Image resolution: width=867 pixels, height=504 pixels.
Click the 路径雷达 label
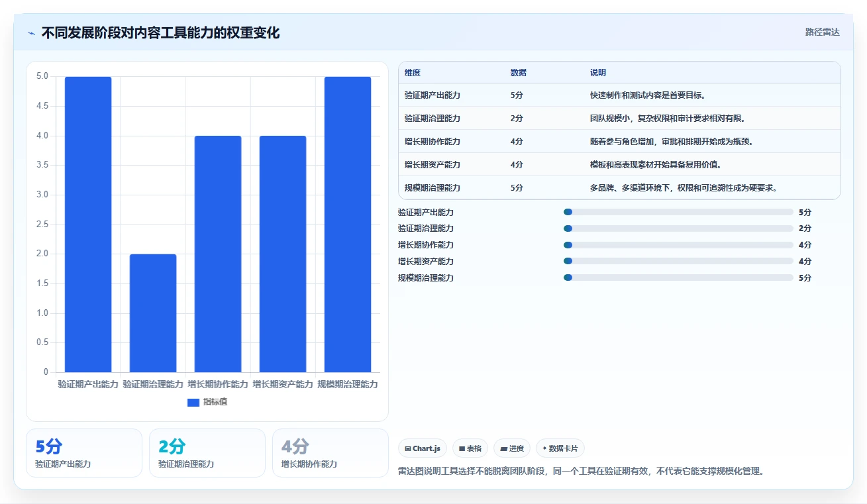(822, 32)
